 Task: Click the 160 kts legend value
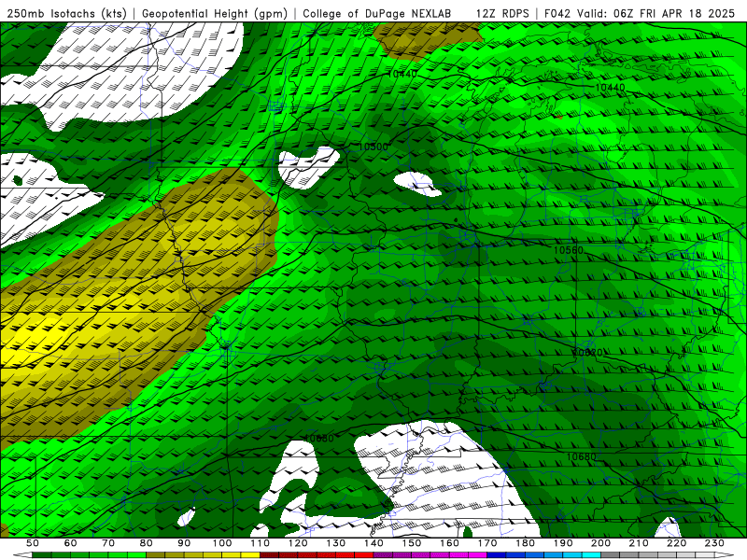click(449, 543)
